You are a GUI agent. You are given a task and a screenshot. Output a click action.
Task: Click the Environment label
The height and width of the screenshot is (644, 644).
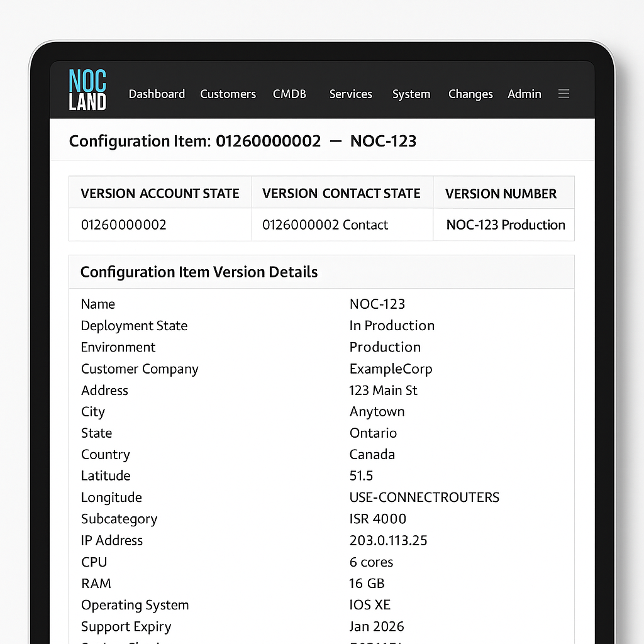(x=118, y=347)
